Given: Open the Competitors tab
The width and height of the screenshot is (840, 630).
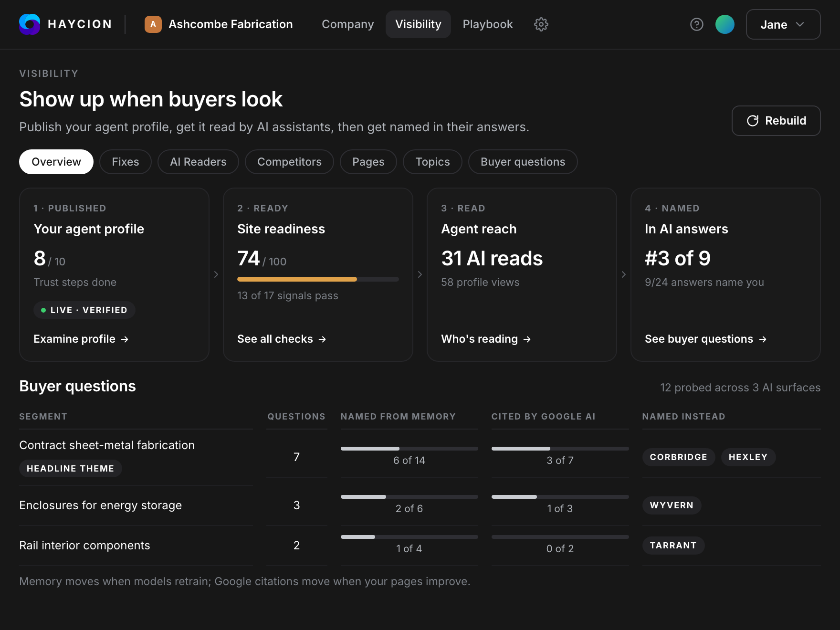Looking at the screenshot, I should (289, 162).
